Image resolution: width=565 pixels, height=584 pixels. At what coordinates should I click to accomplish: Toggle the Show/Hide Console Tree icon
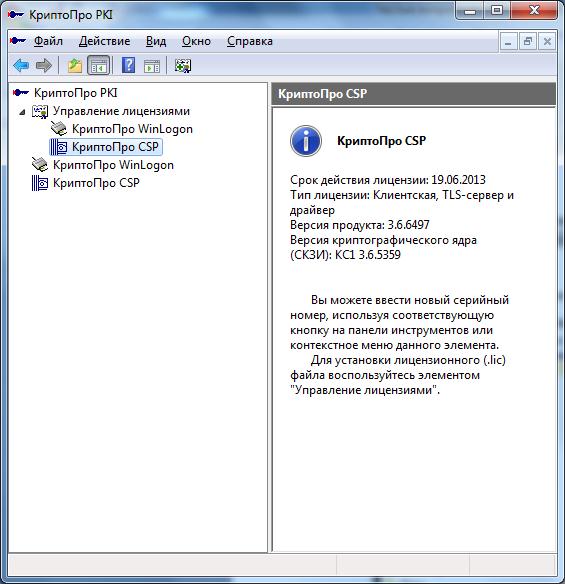[x=98, y=66]
